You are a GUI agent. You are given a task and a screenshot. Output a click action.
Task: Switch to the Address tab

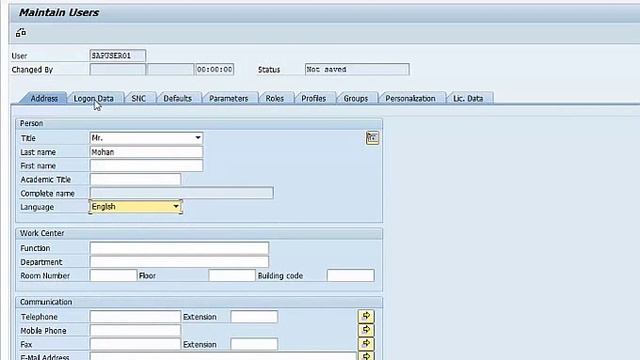[44, 98]
